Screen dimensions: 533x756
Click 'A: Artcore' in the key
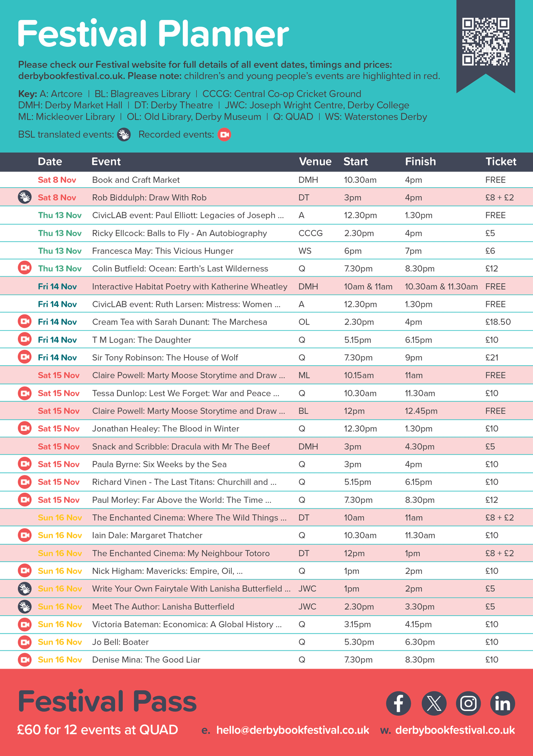[60, 94]
